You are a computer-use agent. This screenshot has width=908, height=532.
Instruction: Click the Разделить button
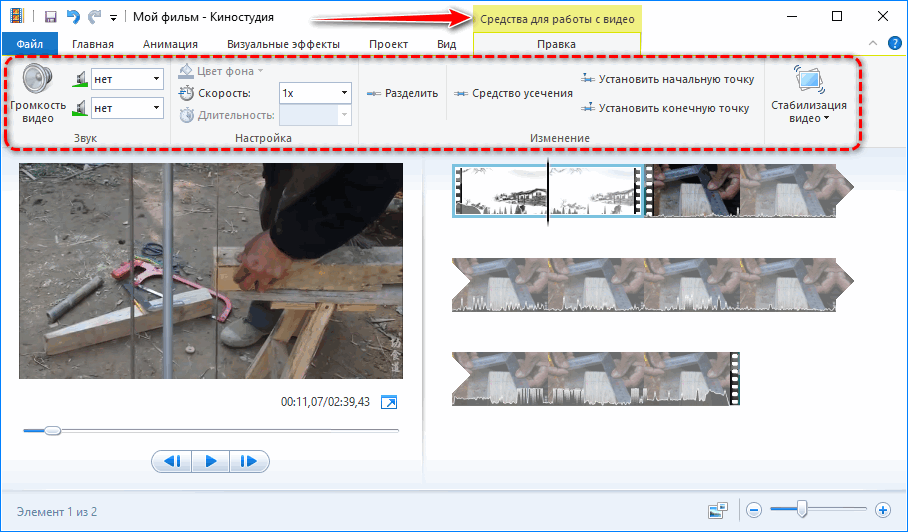point(403,93)
